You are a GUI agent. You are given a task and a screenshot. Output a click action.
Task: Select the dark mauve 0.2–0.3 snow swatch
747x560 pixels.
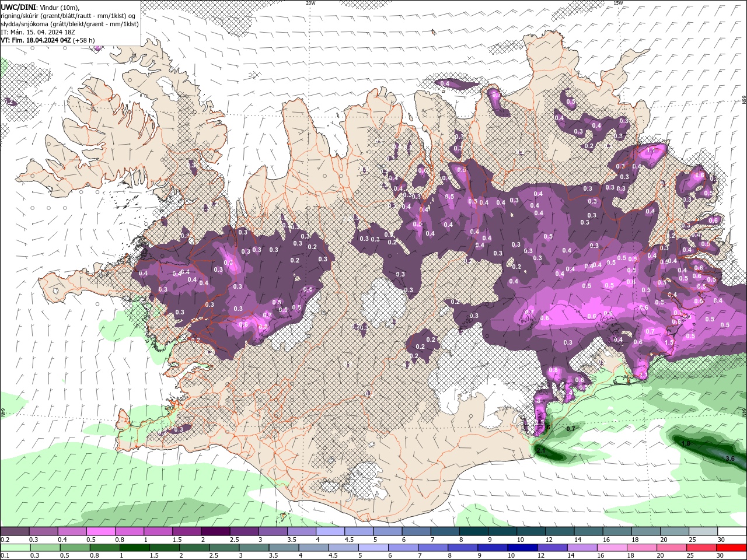(x=15, y=531)
